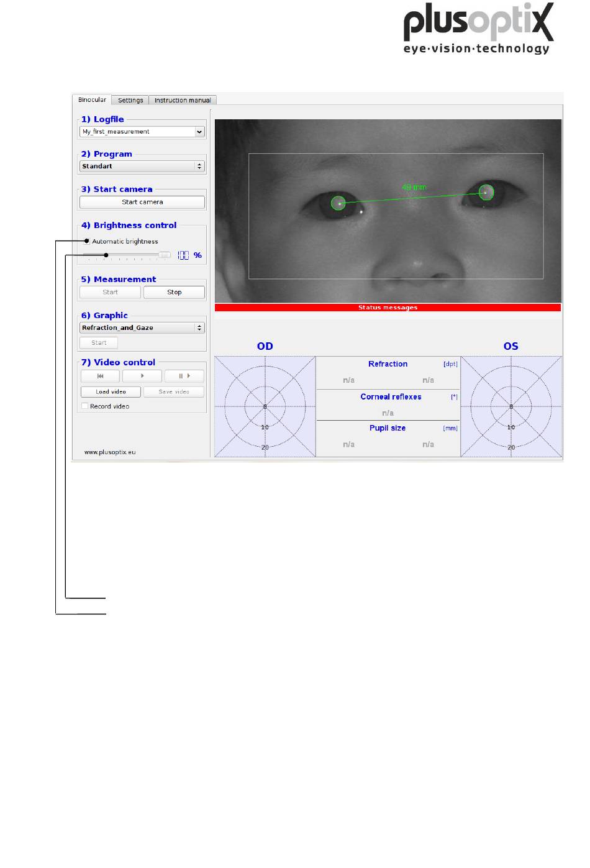The width and height of the screenshot is (590, 868).
Task: Click the OS gaze polar chart
Action: coord(511,407)
